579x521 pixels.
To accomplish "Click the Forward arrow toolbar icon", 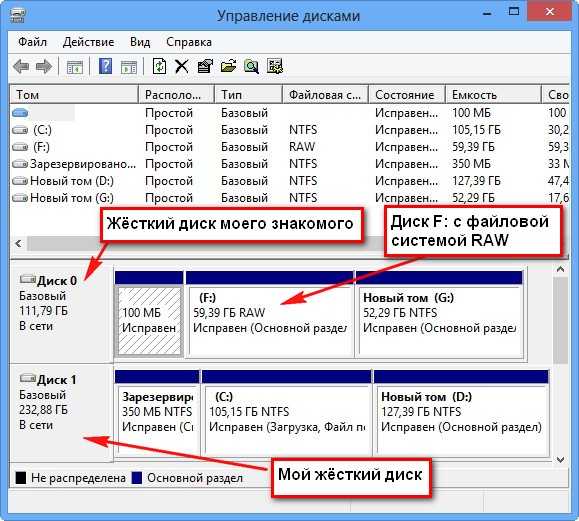I will 44,67.
